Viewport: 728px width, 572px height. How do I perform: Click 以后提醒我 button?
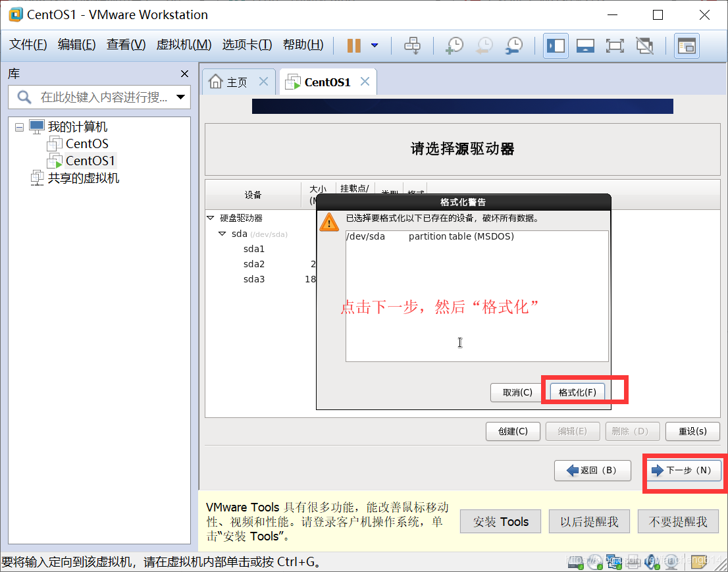coord(589,522)
